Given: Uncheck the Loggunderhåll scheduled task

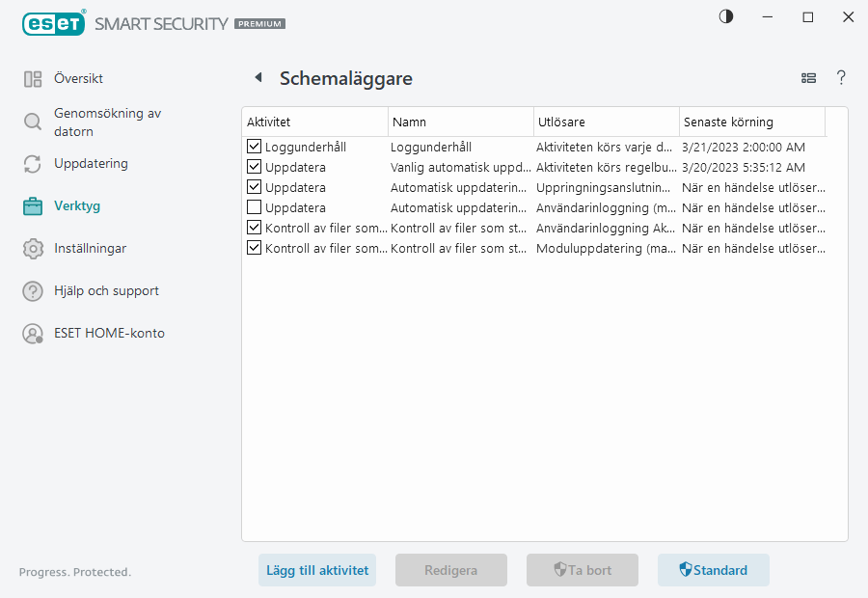Looking at the screenshot, I should (254, 147).
